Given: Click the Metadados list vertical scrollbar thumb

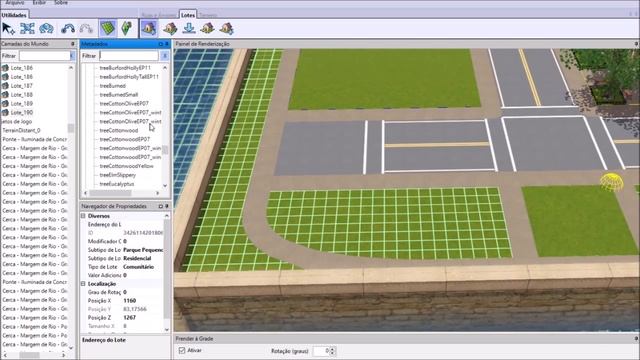Looking at the screenshot, I should [x=165, y=150].
